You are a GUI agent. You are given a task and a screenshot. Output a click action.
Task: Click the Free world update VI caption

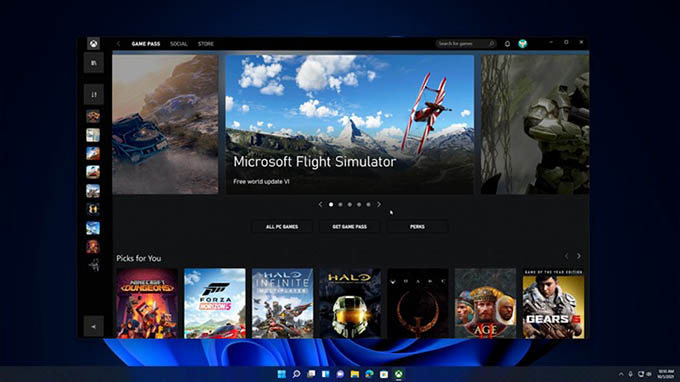261,182
